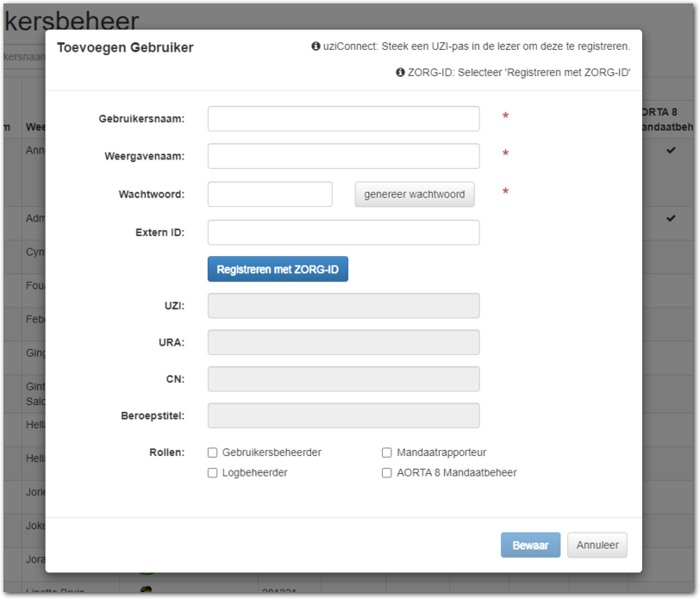
Task: Toggle the AORTA 8 Mandaatbeheer checkbox
Action: coord(387,473)
